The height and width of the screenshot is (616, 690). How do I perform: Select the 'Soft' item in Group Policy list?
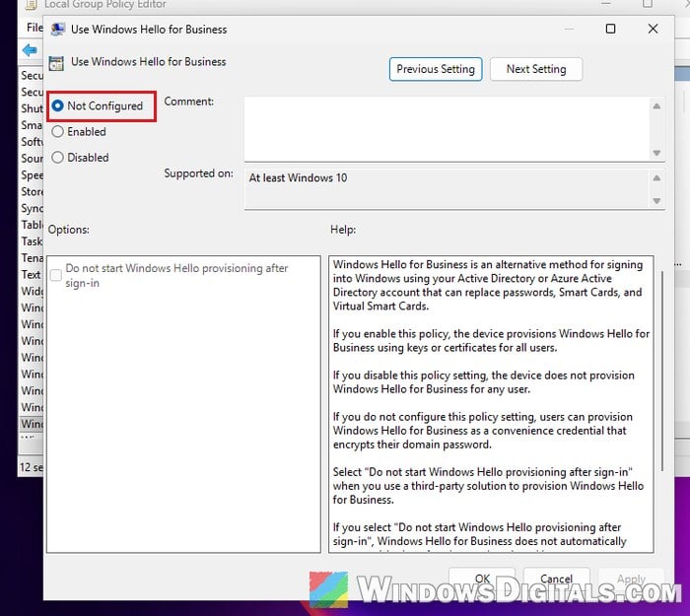point(32,142)
